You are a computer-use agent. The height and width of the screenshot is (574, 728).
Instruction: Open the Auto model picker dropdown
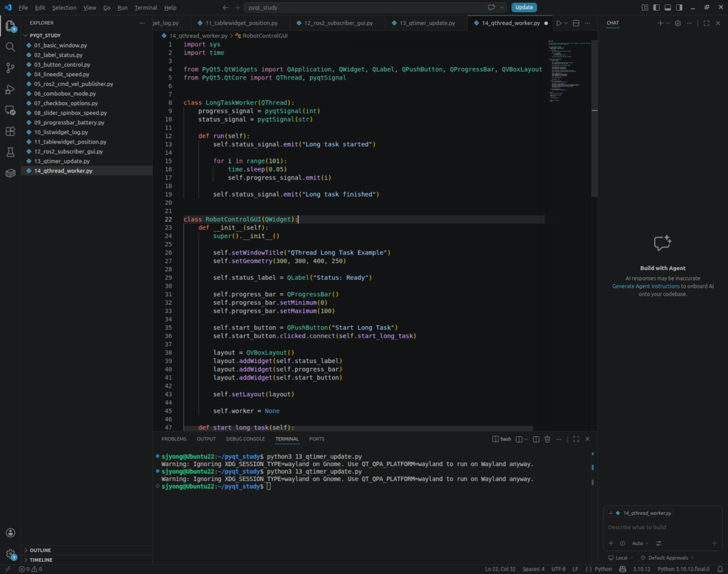point(641,543)
